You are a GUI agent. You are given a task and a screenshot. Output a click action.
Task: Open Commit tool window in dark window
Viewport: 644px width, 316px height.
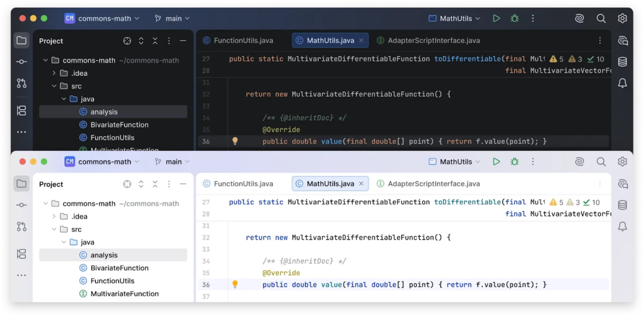pos(21,61)
